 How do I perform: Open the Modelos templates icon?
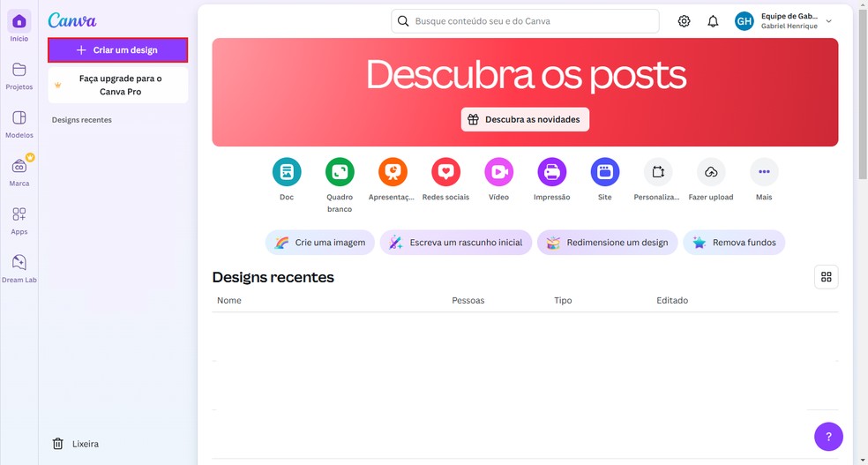pos(19,118)
